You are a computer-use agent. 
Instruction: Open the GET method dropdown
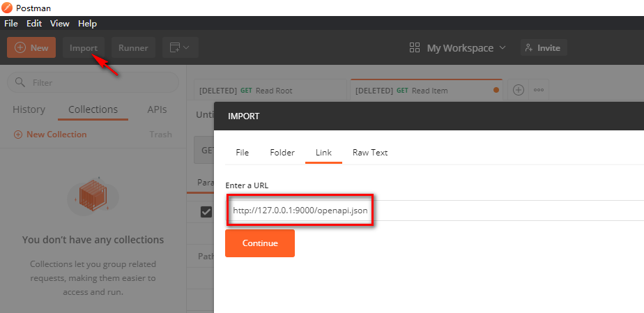pyautogui.click(x=205, y=149)
